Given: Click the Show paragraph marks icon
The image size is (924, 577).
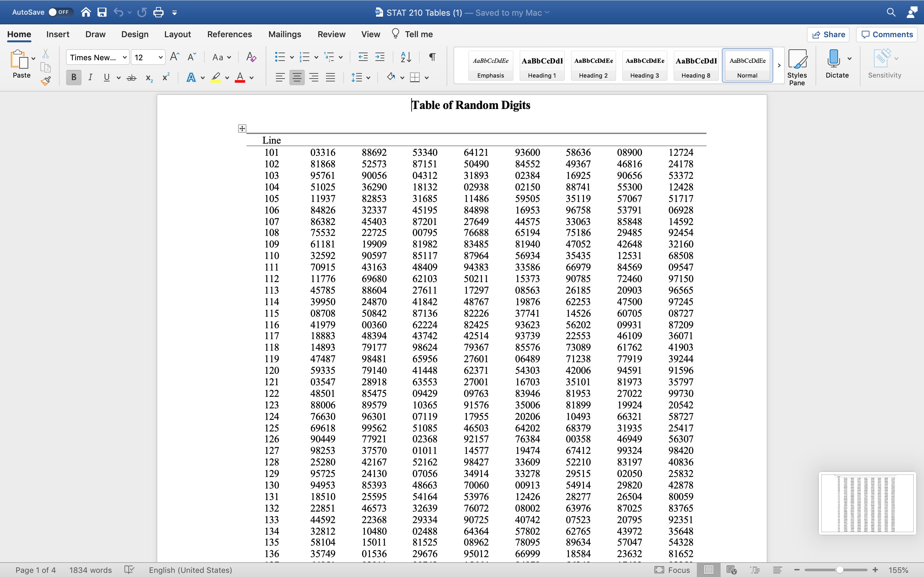Looking at the screenshot, I should (432, 57).
